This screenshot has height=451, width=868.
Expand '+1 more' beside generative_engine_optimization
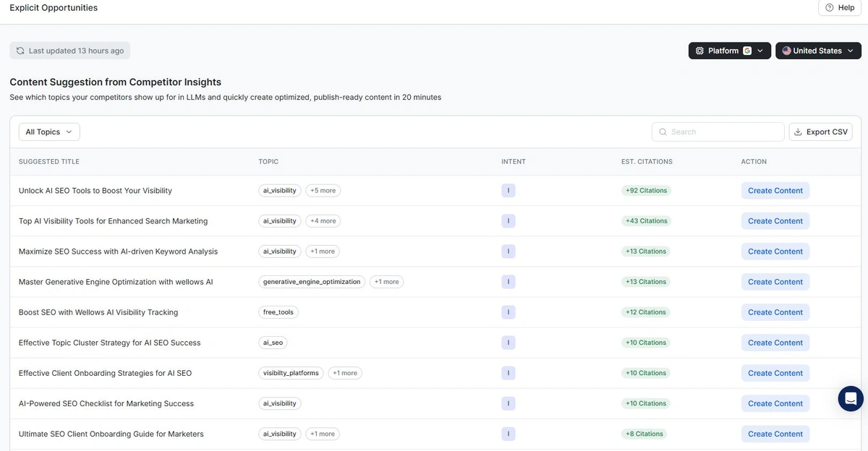(x=386, y=281)
